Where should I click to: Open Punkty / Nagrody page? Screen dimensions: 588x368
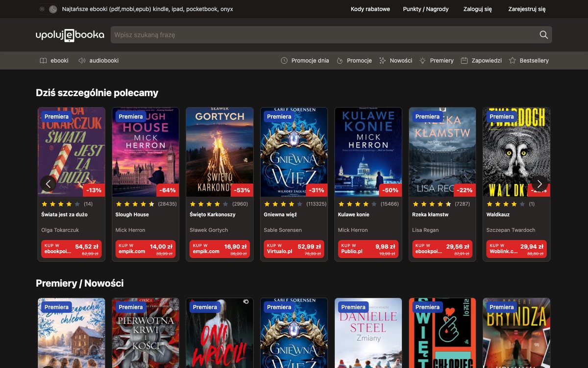(x=426, y=9)
